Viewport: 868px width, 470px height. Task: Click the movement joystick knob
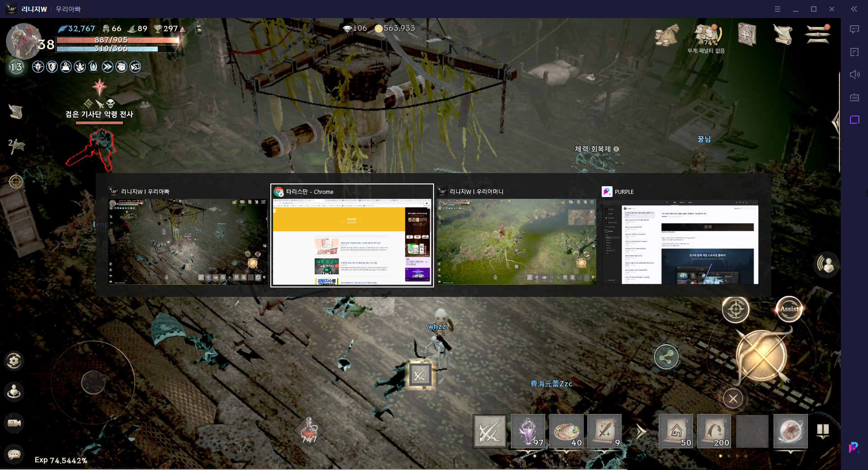93,383
